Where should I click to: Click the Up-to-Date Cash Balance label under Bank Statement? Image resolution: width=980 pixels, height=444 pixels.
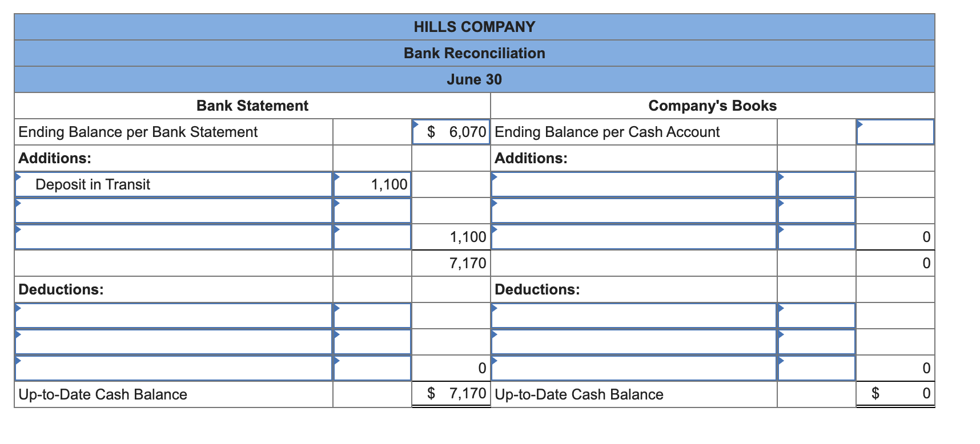103,394
